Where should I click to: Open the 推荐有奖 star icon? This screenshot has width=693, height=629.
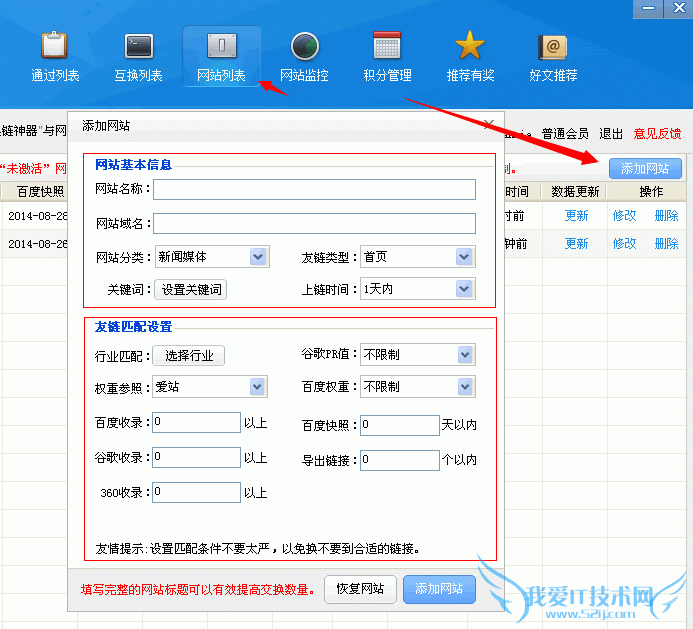(470, 45)
